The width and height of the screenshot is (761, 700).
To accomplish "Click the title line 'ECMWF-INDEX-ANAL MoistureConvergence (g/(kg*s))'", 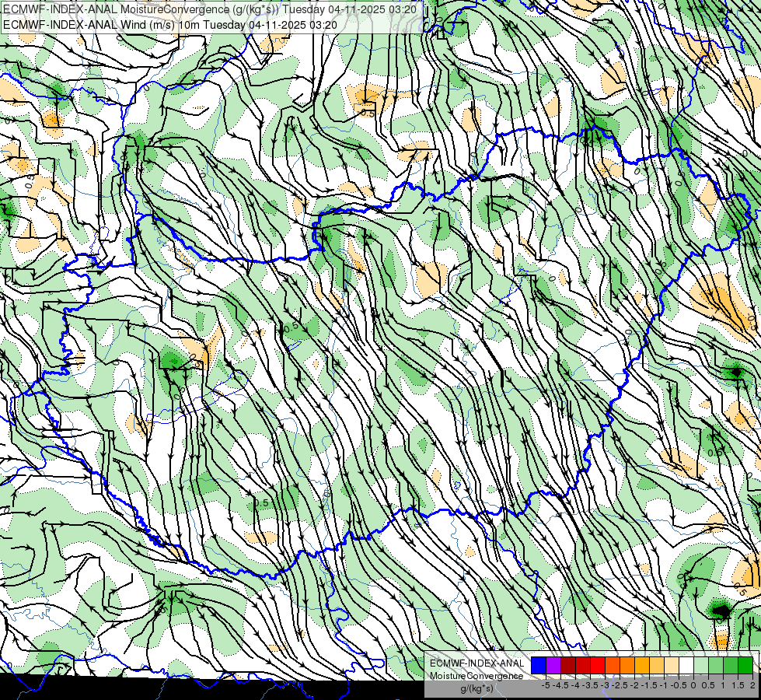I will pyautogui.click(x=141, y=9).
